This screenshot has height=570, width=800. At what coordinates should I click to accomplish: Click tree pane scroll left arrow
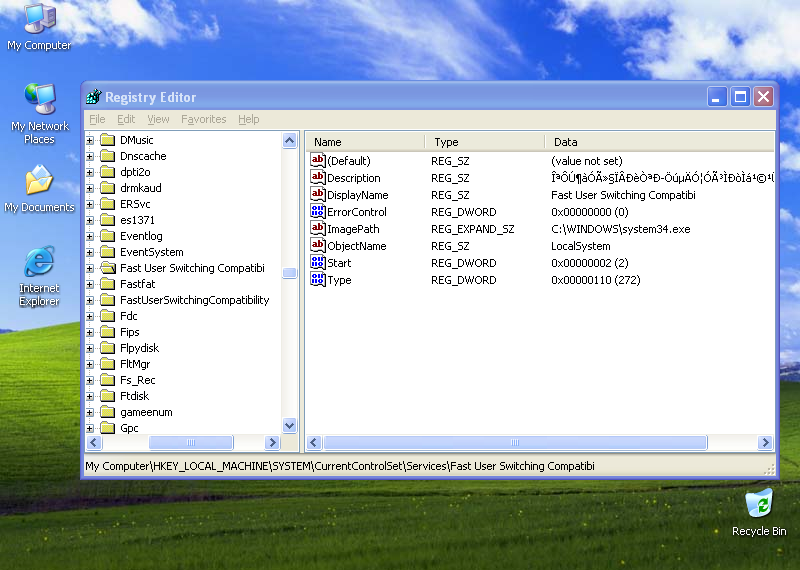click(x=94, y=442)
